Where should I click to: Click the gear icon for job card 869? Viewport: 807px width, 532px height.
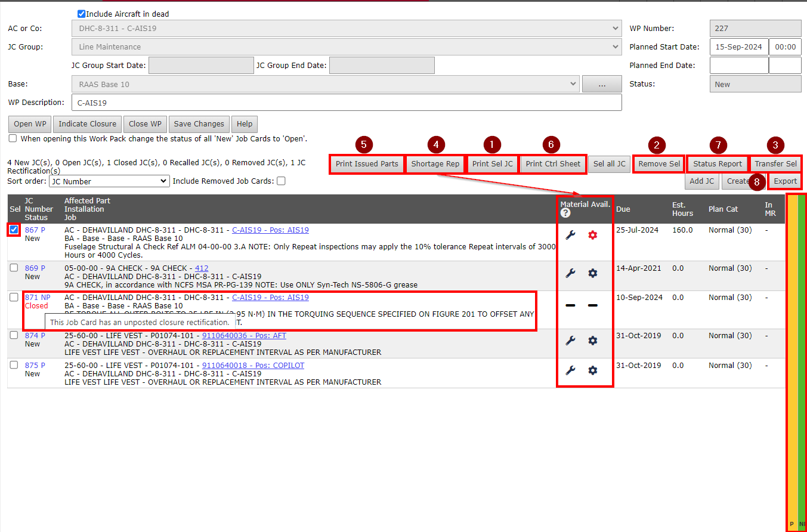pos(592,273)
